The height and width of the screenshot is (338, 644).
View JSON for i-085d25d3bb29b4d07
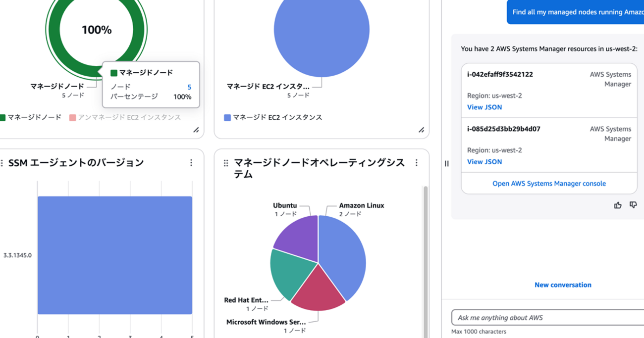point(484,162)
